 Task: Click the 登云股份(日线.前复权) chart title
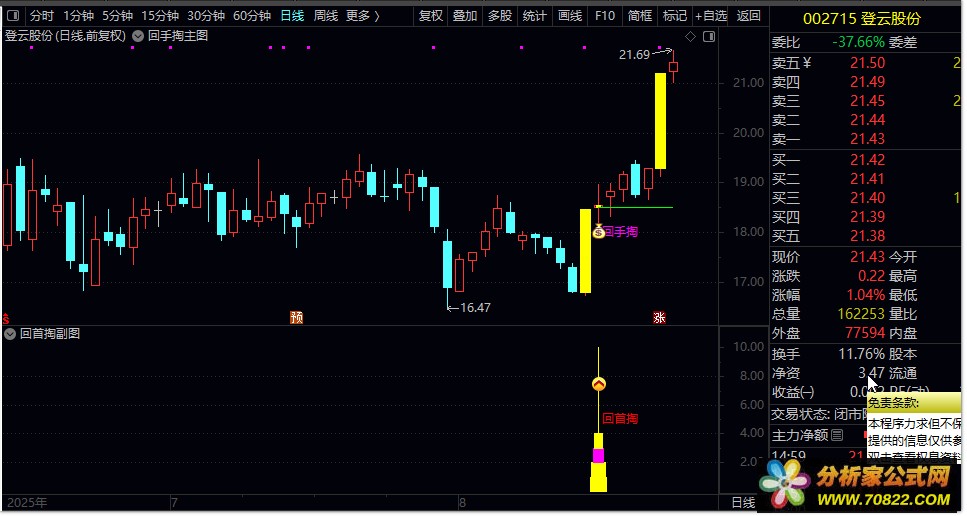point(65,36)
